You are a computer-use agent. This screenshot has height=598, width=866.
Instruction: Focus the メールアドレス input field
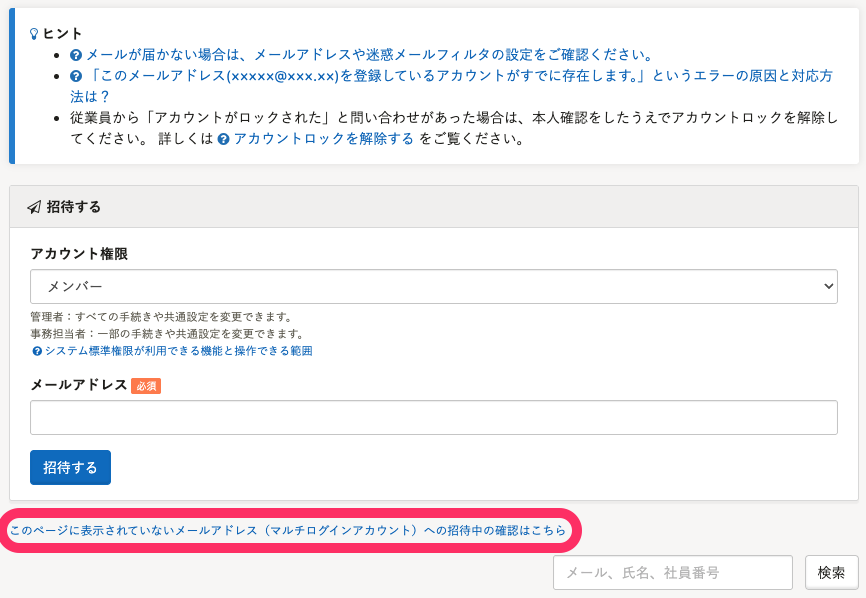tap(433, 418)
